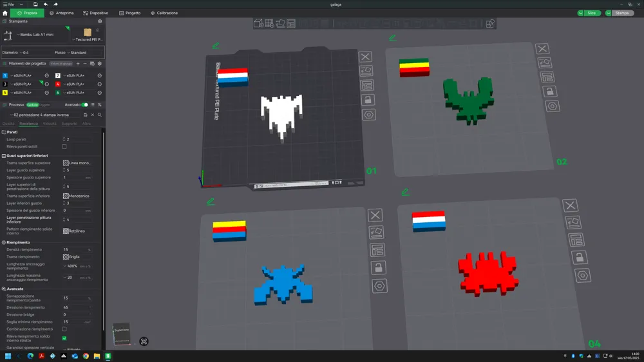Open plate 02 settings hexagon icon
Screen dimensions: 644x362
tap(553, 106)
